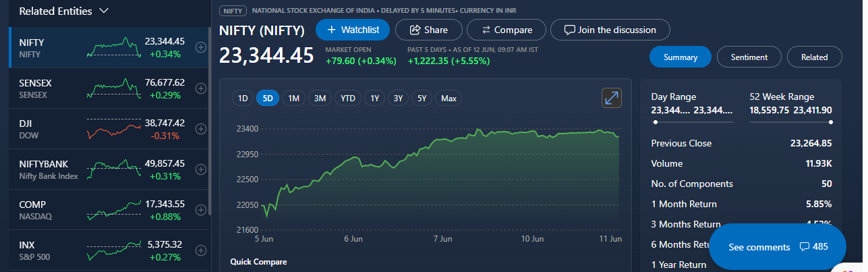Click Previous Close value 23,264.85

point(811,143)
